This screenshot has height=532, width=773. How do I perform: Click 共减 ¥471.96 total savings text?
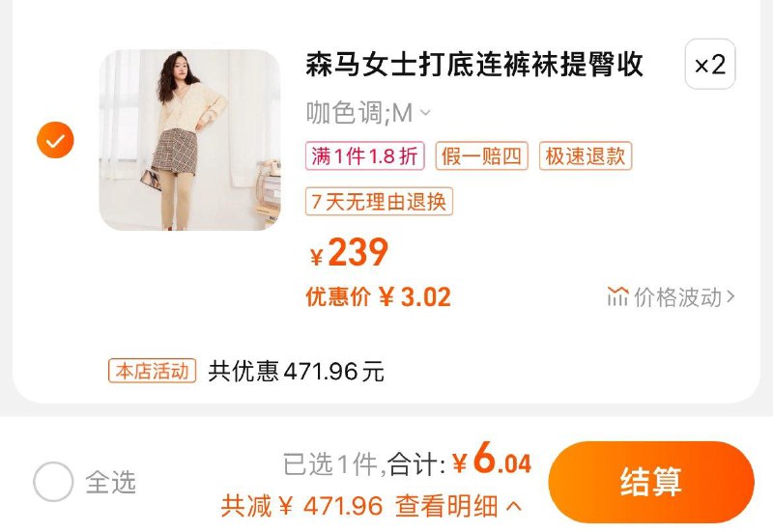point(301,506)
